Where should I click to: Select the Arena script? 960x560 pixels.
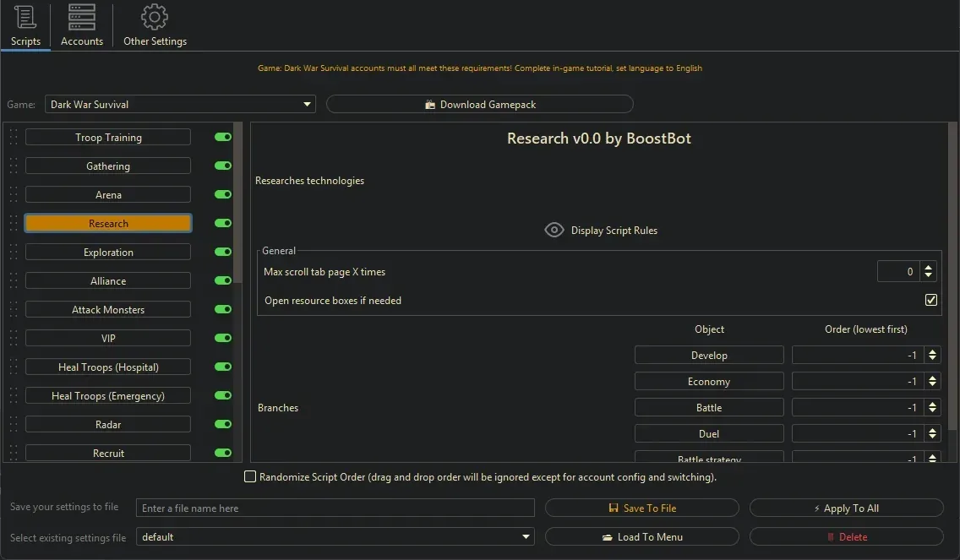tap(108, 194)
